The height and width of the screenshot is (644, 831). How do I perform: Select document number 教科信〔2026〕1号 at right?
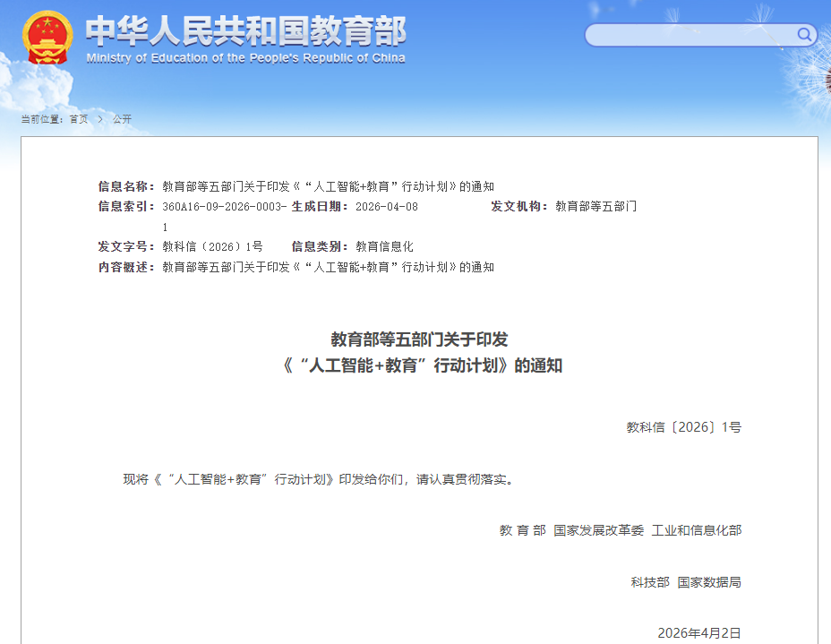point(683,427)
